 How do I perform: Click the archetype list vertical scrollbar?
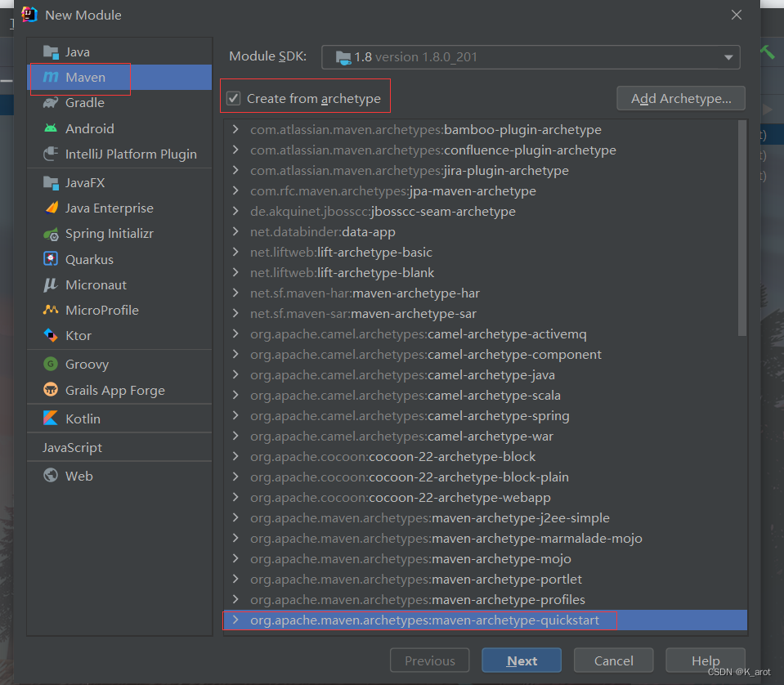(x=742, y=229)
